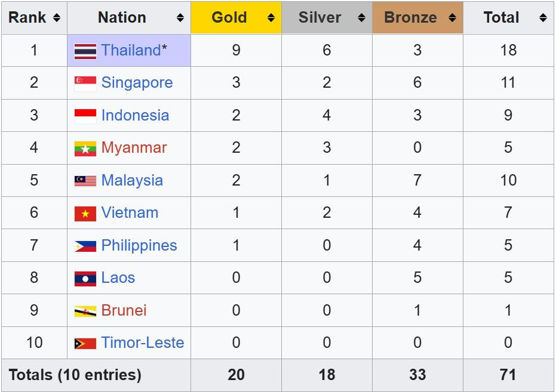Open the Thailand nation link

click(131, 50)
